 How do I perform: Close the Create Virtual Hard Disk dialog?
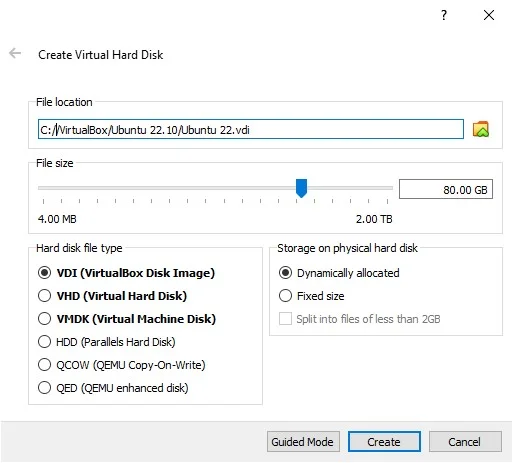click(x=489, y=15)
